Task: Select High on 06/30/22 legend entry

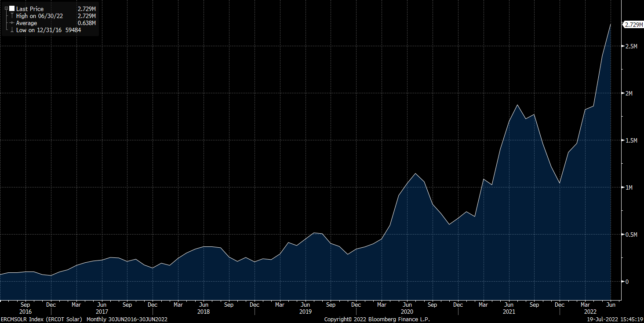Action: pos(40,16)
